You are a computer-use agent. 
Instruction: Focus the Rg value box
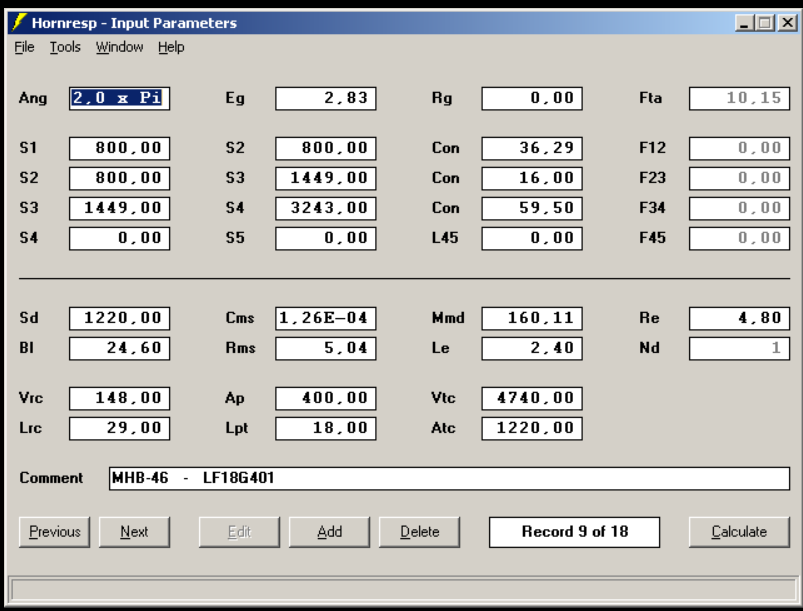pyautogui.click(x=532, y=98)
